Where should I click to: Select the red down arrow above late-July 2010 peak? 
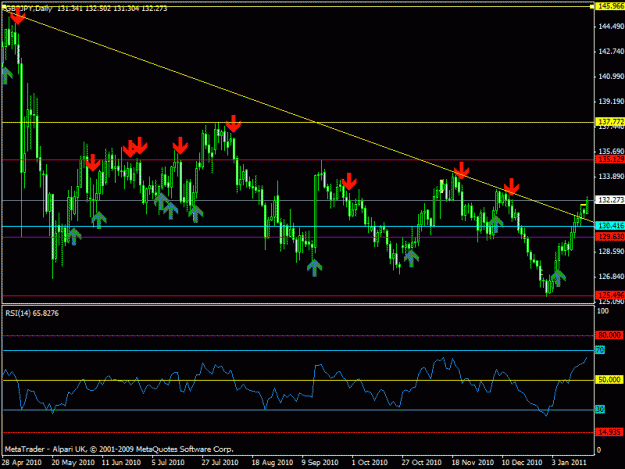pyautogui.click(x=234, y=124)
